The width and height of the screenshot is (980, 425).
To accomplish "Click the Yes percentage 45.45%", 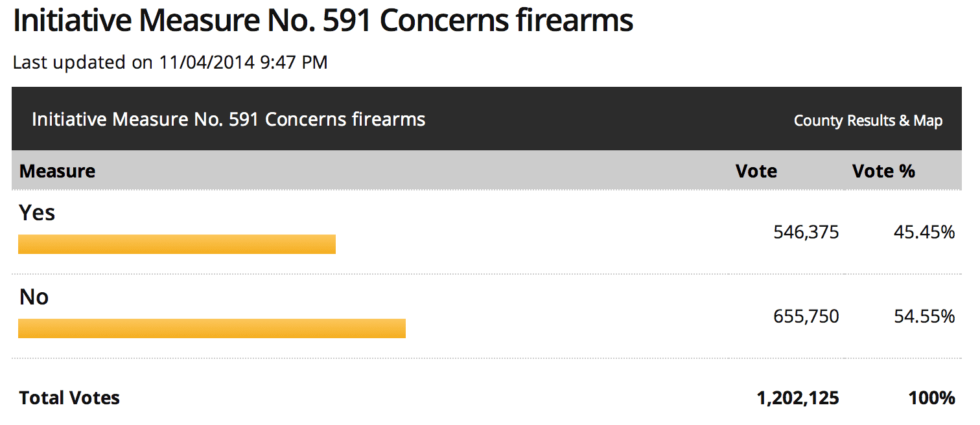I will (x=924, y=233).
